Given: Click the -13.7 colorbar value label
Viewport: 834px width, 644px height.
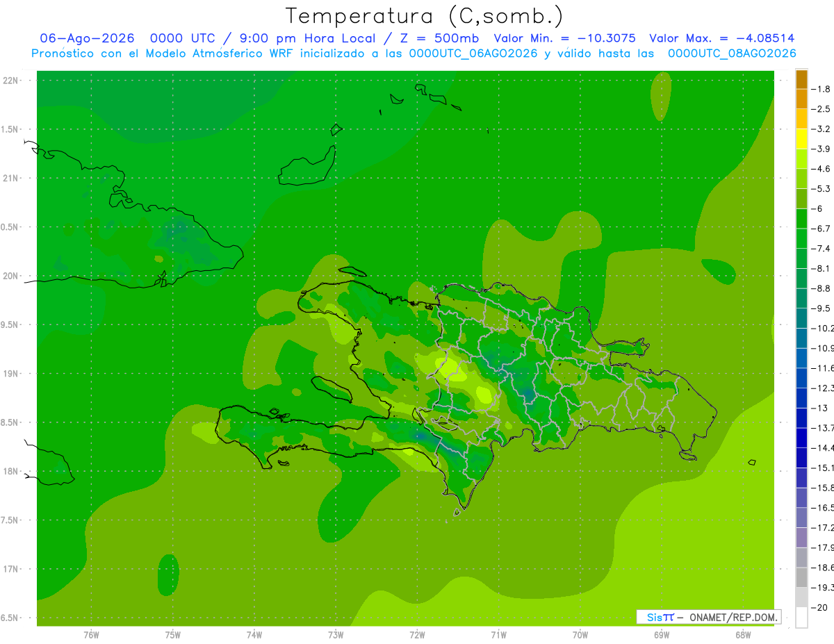Looking at the screenshot, I should [823, 427].
